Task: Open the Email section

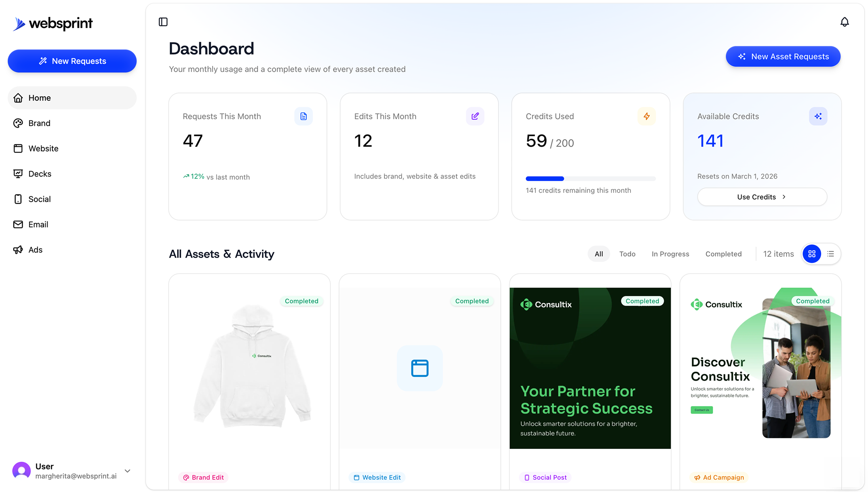Action: 38,224
